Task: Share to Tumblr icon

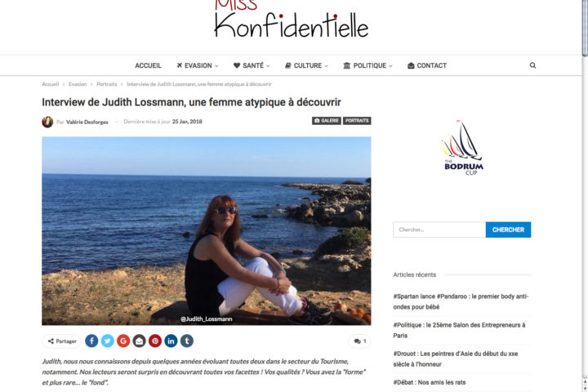Action: (x=187, y=341)
